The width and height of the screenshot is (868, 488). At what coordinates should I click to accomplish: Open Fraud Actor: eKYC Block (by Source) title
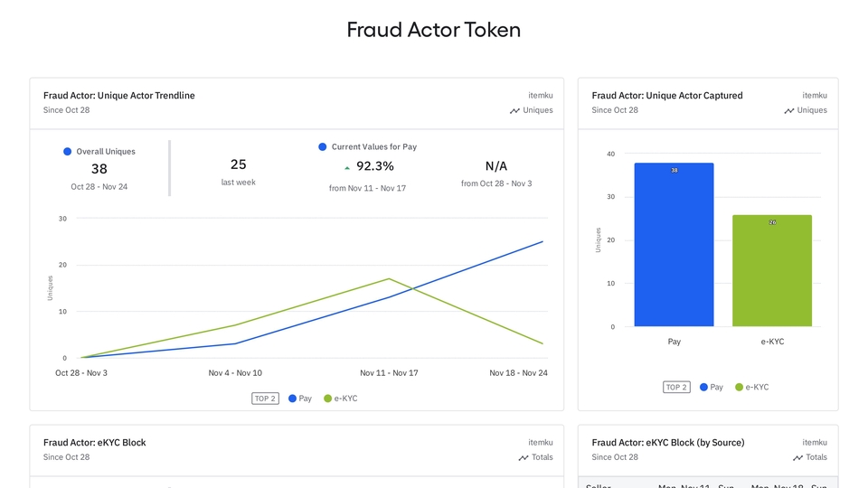pos(668,443)
